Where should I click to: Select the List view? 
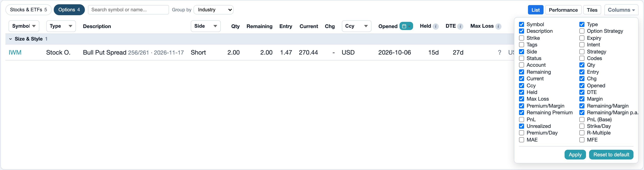pos(536,10)
